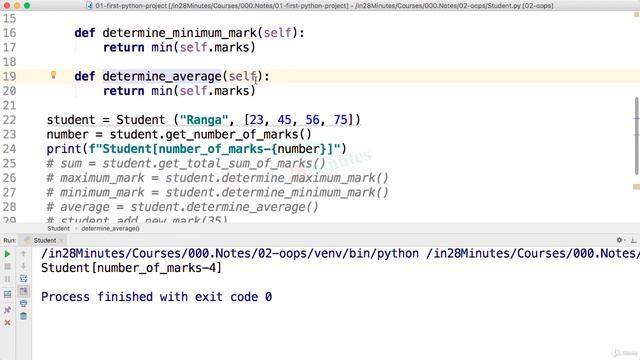Pin the Run tab with pin icon
This screenshot has width=640, height=360.
point(7,310)
